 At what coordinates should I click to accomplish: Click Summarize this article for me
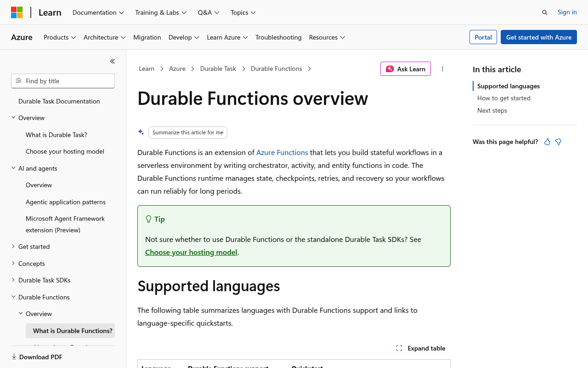[188, 132]
